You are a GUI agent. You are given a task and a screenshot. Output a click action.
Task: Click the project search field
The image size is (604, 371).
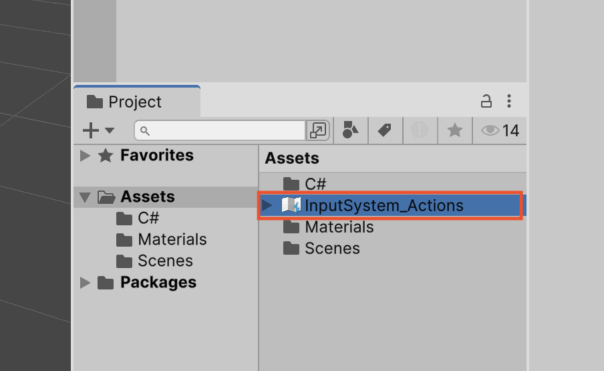(x=220, y=131)
